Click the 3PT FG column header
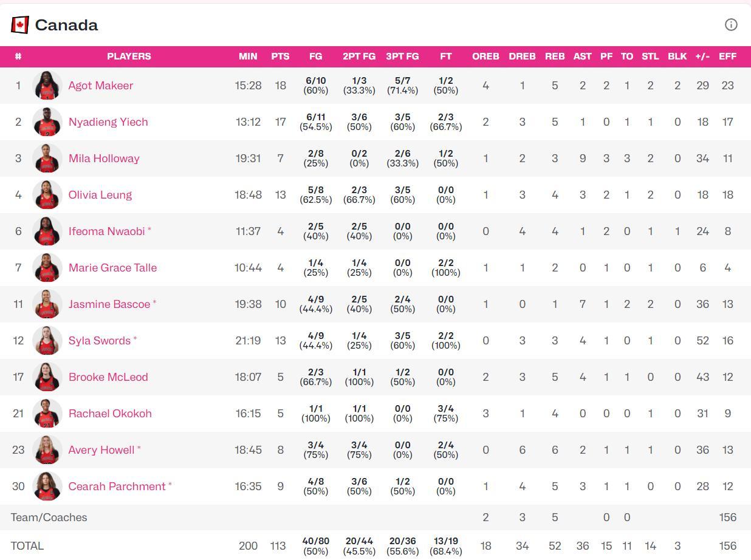Image resolution: width=751 pixels, height=560 pixels. click(x=402, y=56)
